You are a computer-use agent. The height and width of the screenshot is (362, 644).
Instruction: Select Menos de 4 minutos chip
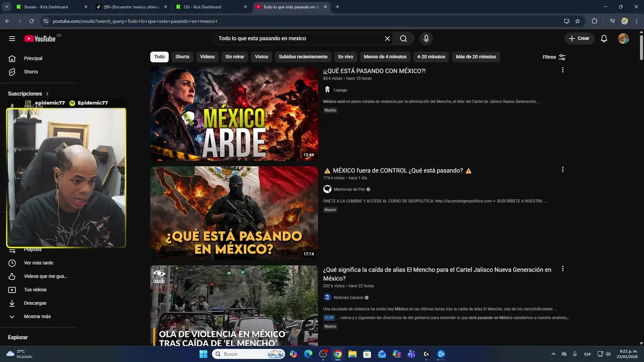[385, 57]
